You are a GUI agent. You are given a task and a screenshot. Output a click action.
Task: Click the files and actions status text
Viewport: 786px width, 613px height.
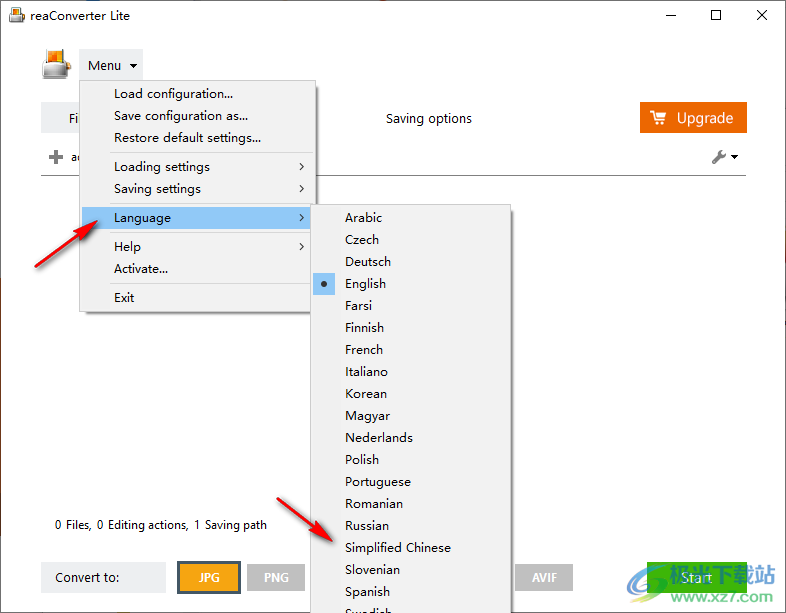pyautogui.click(x=160, y=525)
